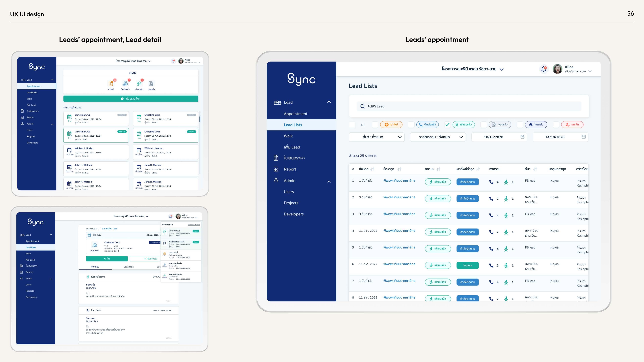This screenshot has width=644, height=362.
Task: Click the มาใหม่ icon in LEAD summary panel
Action: [x=111, y=84]
